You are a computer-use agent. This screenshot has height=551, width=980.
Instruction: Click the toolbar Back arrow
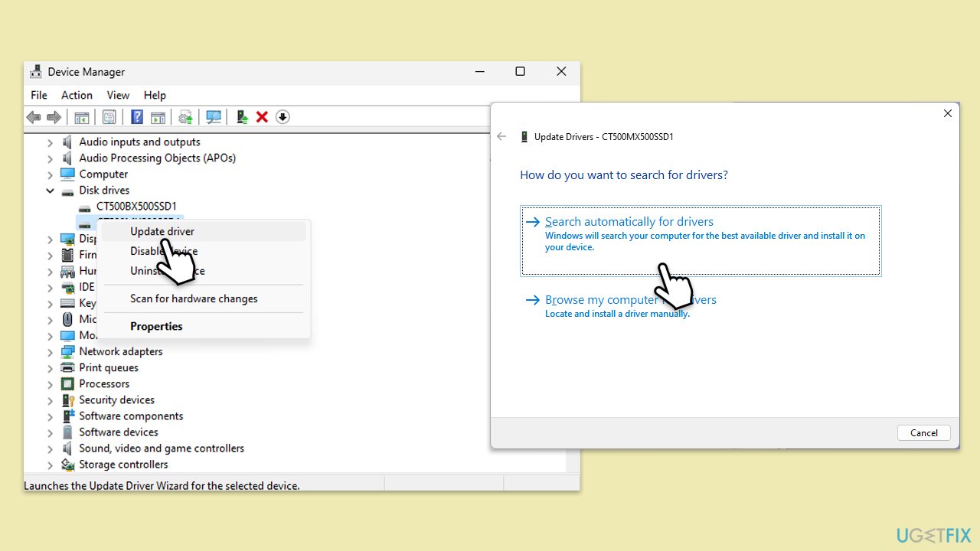34,117
